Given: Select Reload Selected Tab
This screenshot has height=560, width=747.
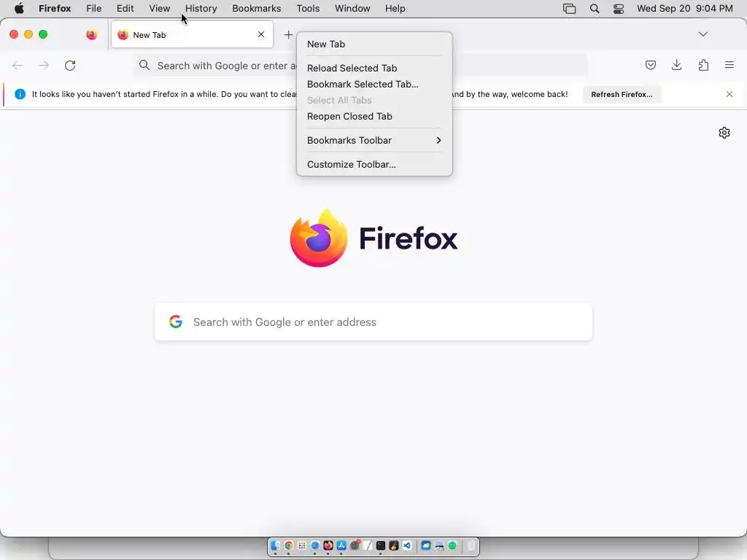Looking at the screenshot, I should coord(374,68).
